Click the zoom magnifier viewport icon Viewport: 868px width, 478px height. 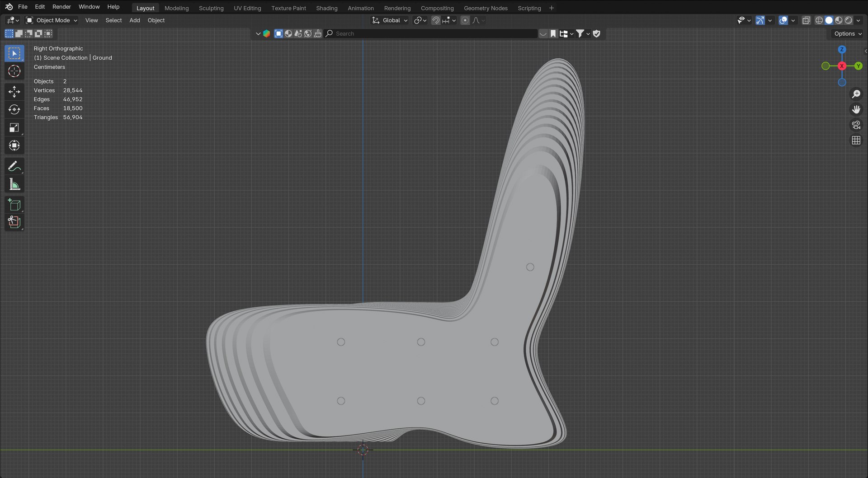(x=856, y=94)
